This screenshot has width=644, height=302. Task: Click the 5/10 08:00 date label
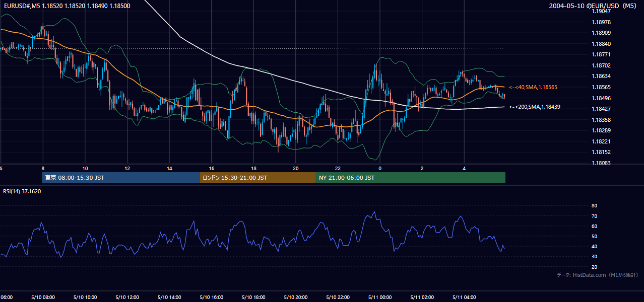(43, 297)
